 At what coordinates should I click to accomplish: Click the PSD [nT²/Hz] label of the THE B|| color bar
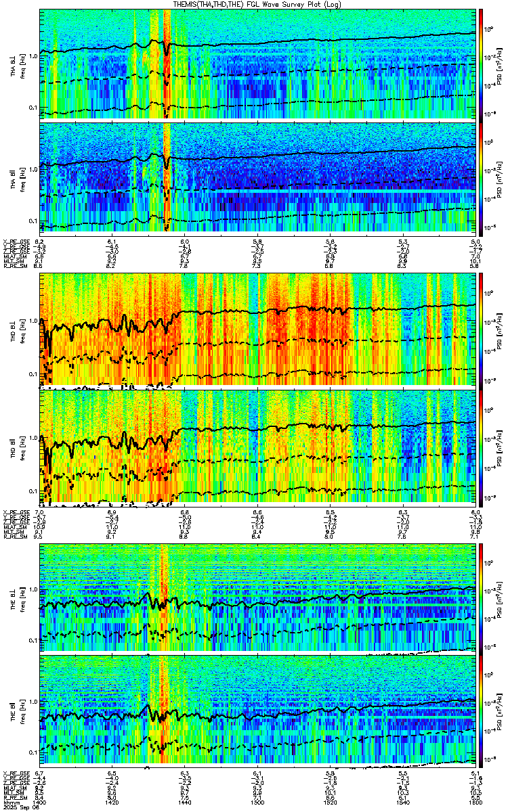[x=501, y=710]
